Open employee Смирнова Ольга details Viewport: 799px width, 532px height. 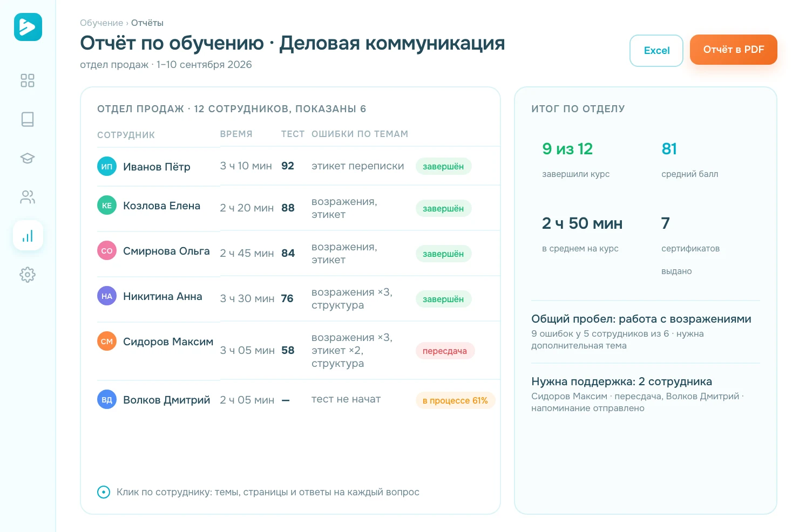166,251
